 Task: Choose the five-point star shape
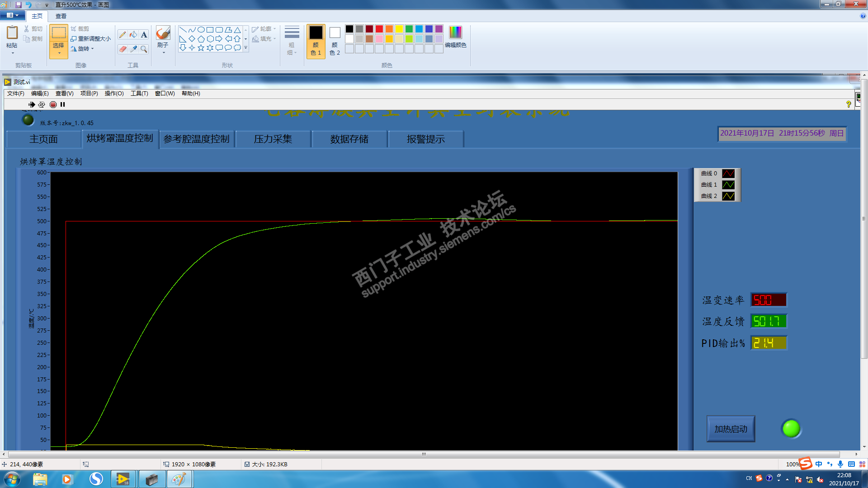click(201, 48)
